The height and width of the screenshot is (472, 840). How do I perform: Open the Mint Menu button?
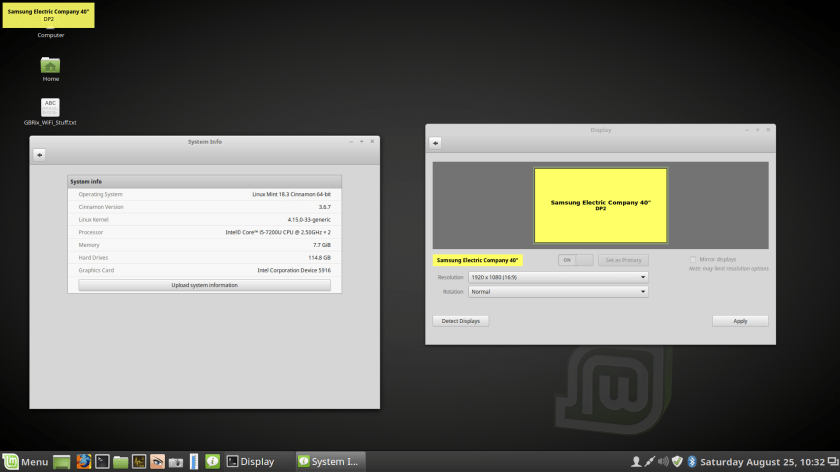(x=25, y=461)
